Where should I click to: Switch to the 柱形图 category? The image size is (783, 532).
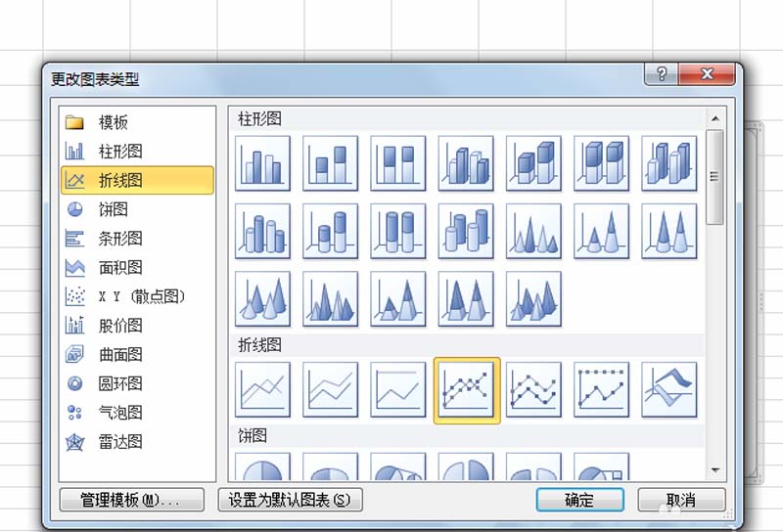pos(137,152)
